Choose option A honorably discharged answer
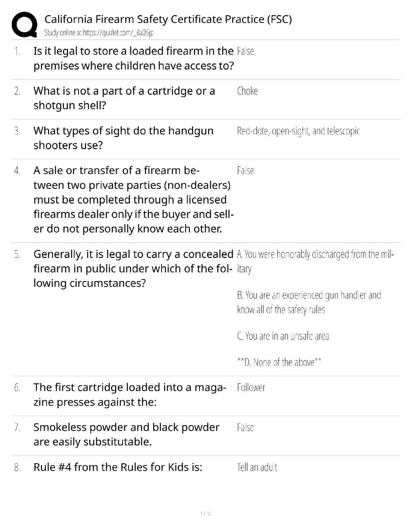 (315, 261)
